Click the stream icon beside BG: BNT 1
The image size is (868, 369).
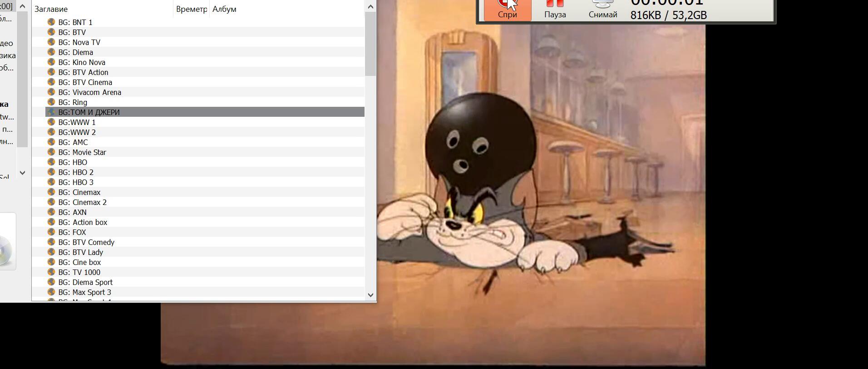click(x=51, y=22)
